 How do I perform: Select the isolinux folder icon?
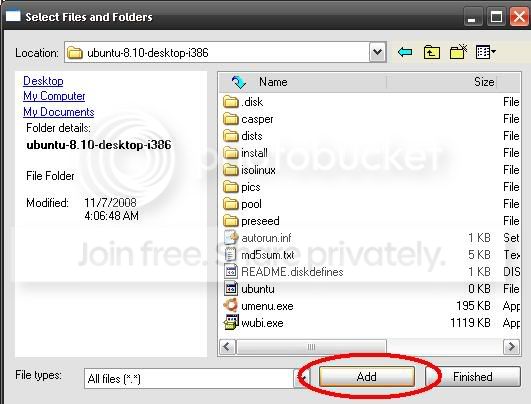[231, 170]
